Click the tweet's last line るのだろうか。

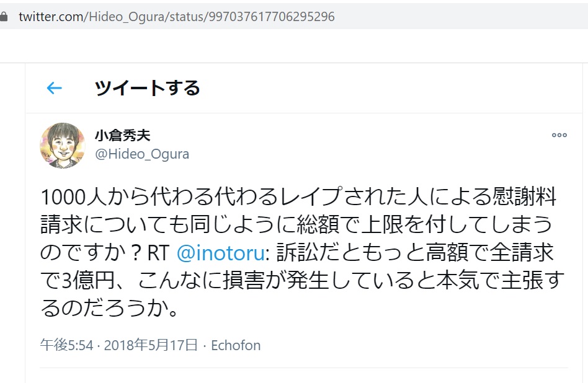tap(110, 308)
